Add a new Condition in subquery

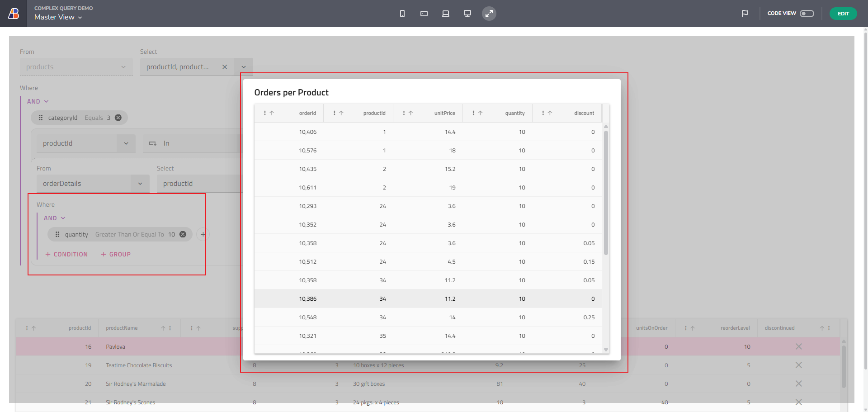pos(66,255)
